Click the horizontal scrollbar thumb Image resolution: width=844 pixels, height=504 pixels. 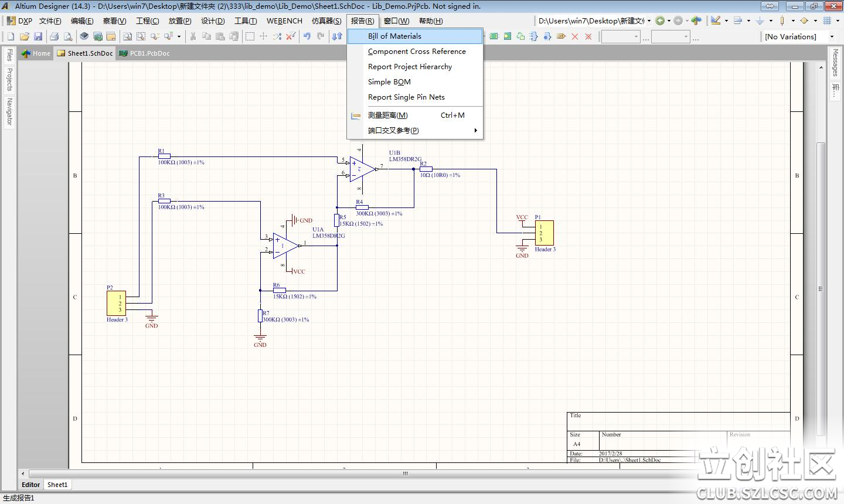(x=404, y=474)
